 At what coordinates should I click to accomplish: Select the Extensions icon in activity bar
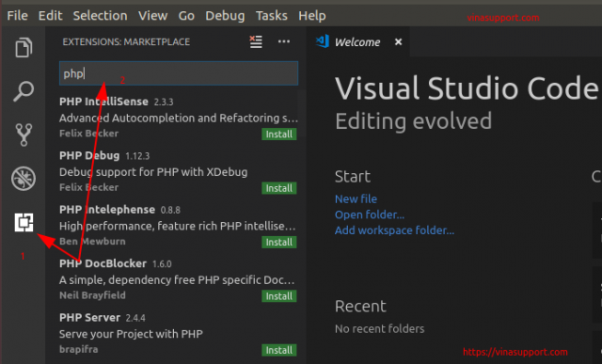pyautogui.click(x=24, y=222)
